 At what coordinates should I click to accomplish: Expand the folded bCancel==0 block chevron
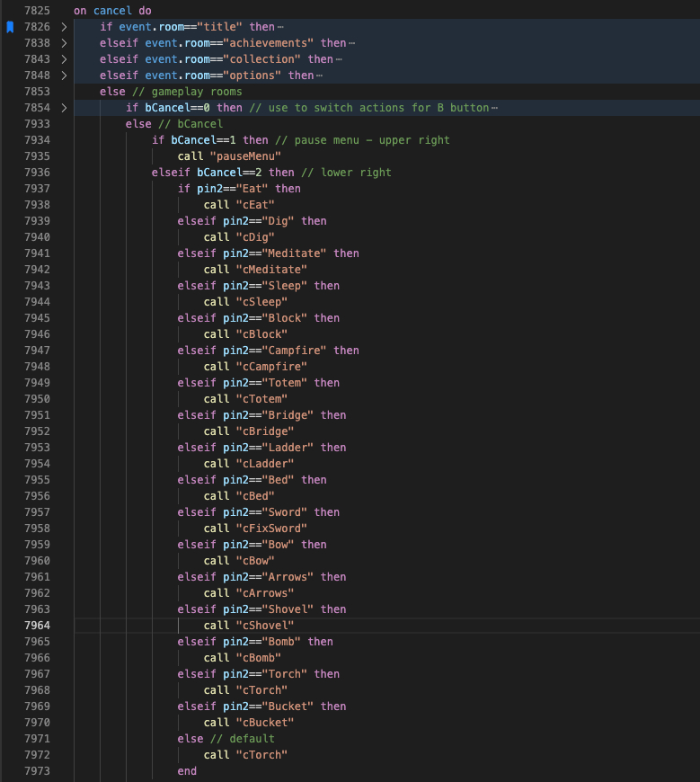pyautogui.click(x=64, y=108)
